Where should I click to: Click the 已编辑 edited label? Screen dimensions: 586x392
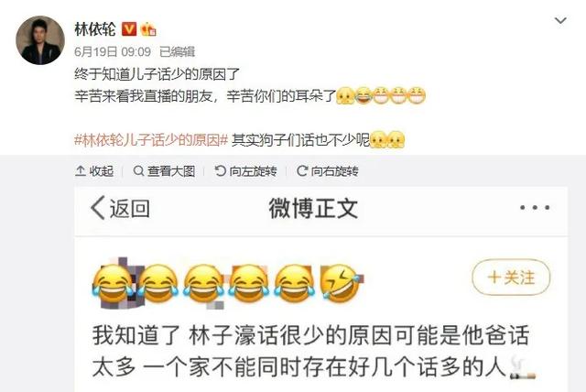tap(177, 51)
